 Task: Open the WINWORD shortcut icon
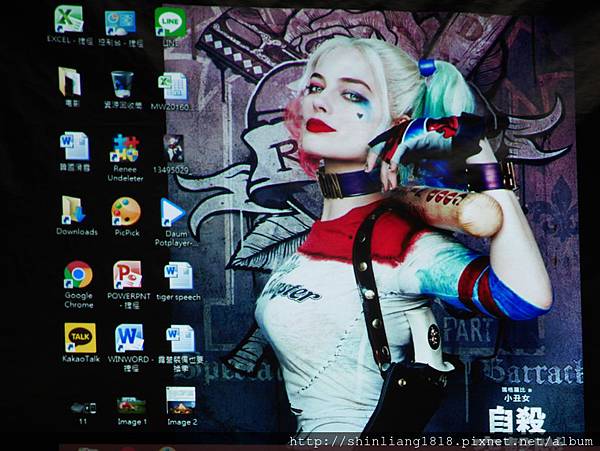(129, 338)
